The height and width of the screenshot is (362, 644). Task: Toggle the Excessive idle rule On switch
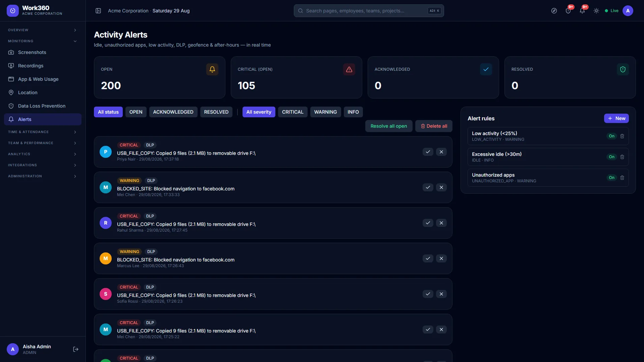(x=611, y=157)
